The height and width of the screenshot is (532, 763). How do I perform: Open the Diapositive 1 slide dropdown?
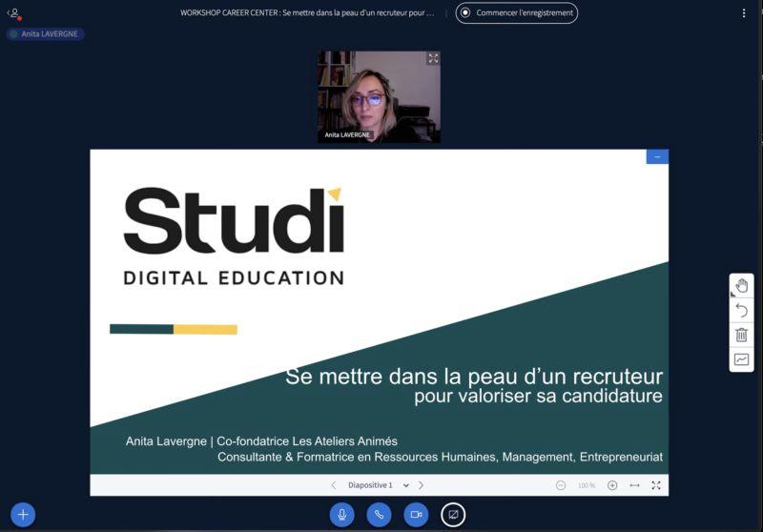click(378, 485)
